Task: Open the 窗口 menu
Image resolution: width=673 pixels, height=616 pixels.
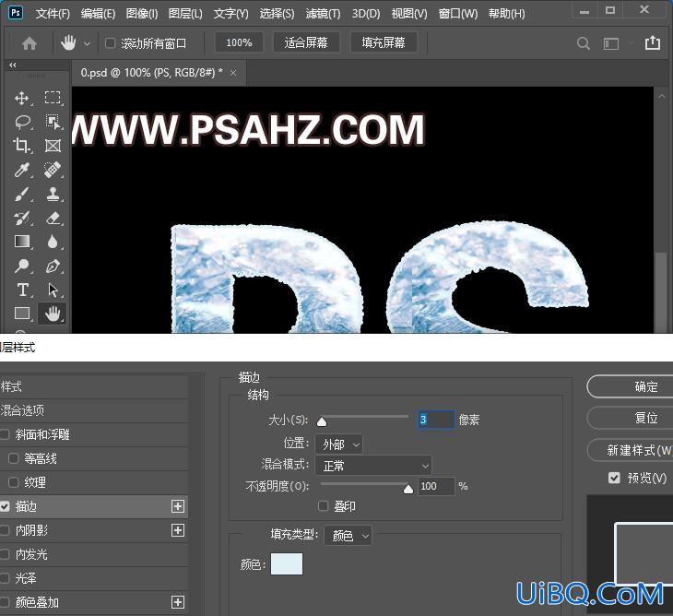Action: (457, 14)
